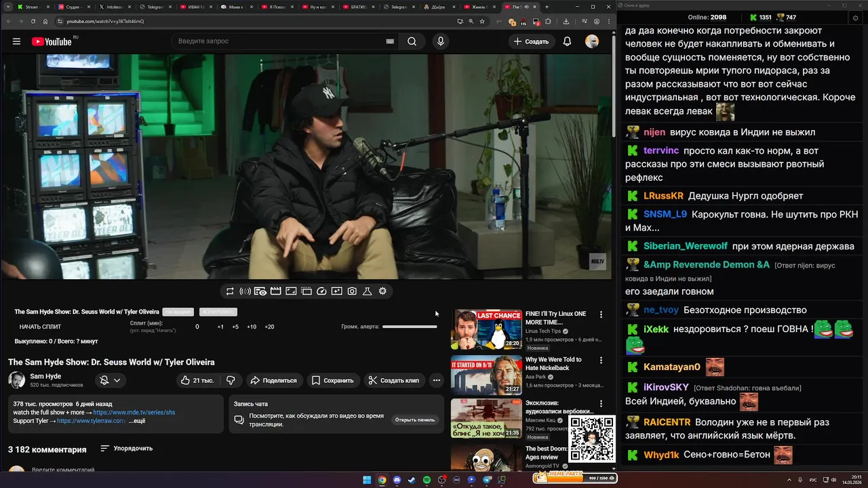Dislike the video with thumbs down
Screen dimensions: 868x488
(x=231, y=380)
